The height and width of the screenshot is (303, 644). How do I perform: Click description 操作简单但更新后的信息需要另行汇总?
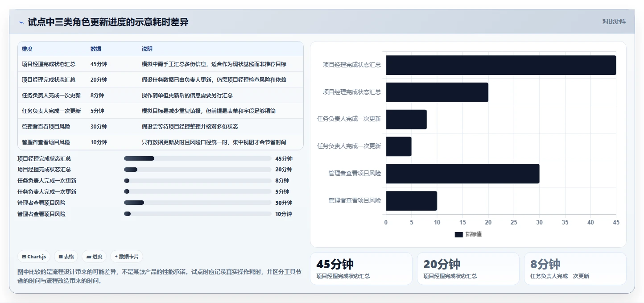(187, 95)
